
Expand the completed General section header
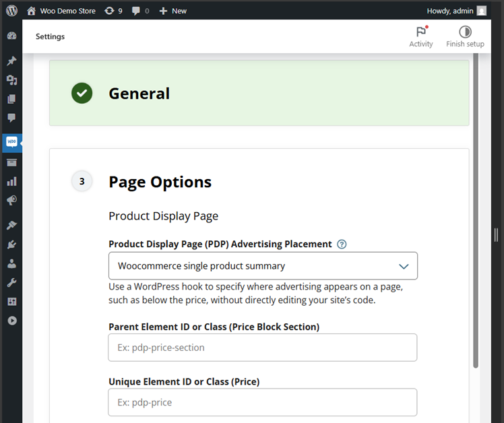point(259,94)
